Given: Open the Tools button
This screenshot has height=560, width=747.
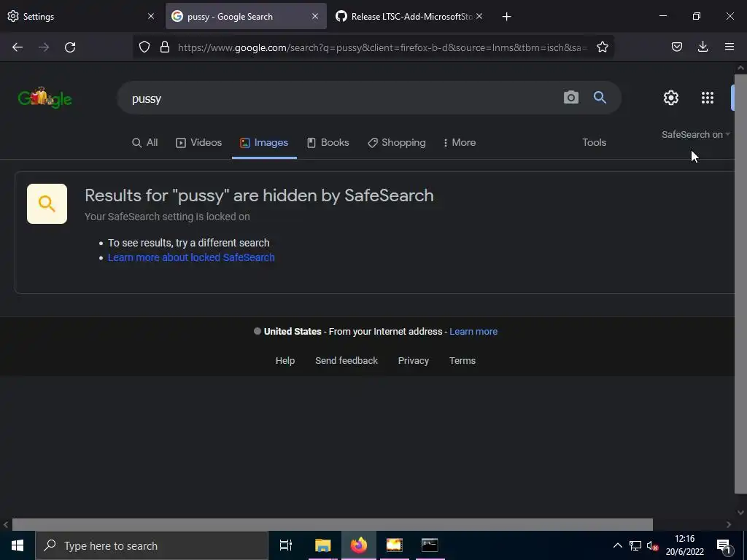Looking at the screenshot, I should (x=594, y=142).
